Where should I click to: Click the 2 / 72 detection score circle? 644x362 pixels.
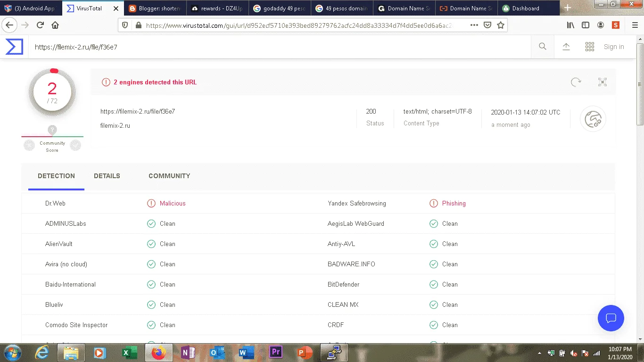[x=52, y=92]
